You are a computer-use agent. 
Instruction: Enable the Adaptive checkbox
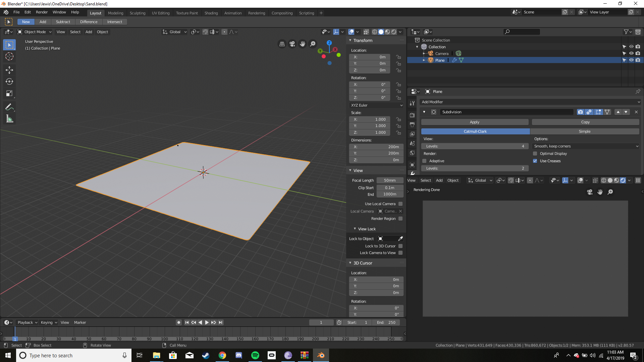pyautogui.click(x=424, y=161)
